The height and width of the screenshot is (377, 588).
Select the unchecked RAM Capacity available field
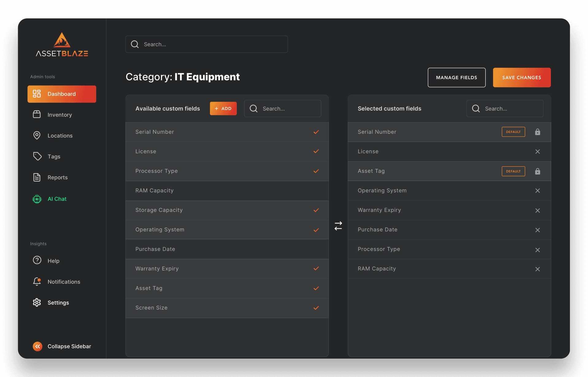click(x=227, y=191)
